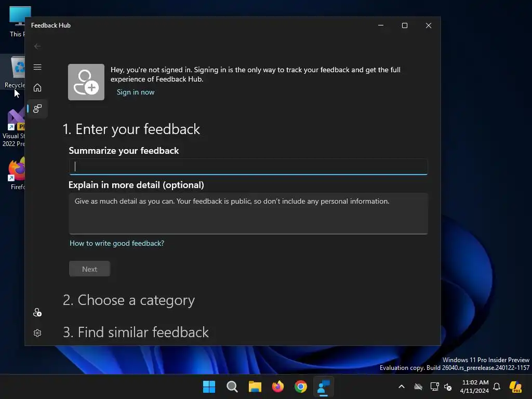532x399 pixels.
Task: Open Firefox from the taskbar
Action: click(278, 387)
